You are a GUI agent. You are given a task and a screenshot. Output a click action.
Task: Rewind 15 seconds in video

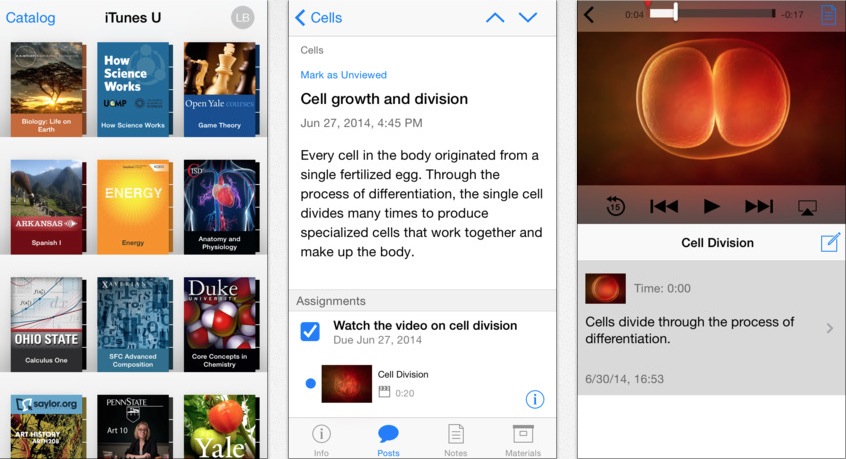point(615,206)
